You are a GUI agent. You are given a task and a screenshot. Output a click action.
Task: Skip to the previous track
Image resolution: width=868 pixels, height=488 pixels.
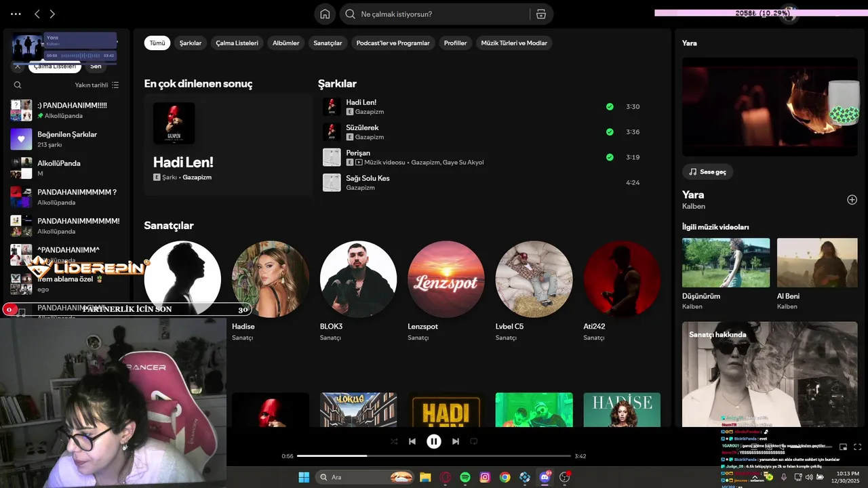tap(412, 441)
